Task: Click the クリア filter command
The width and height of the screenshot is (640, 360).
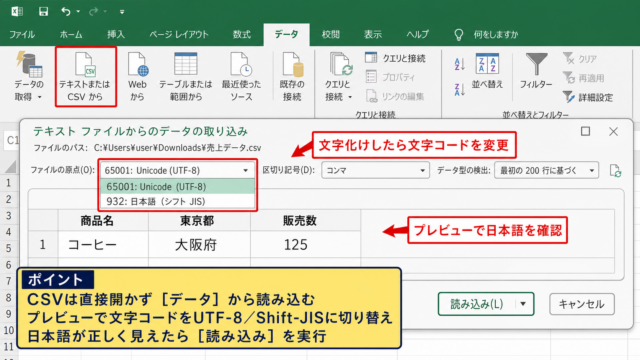Action: [580, 59]
